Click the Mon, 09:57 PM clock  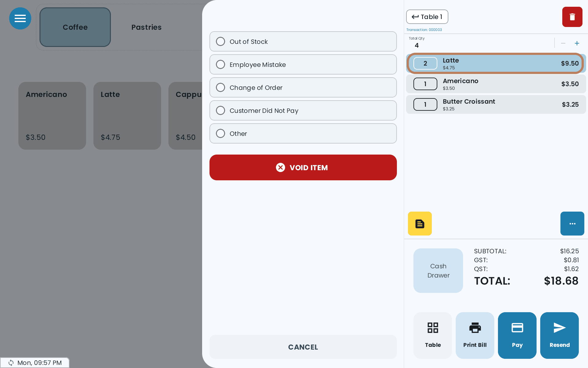(x=40, y=363)
